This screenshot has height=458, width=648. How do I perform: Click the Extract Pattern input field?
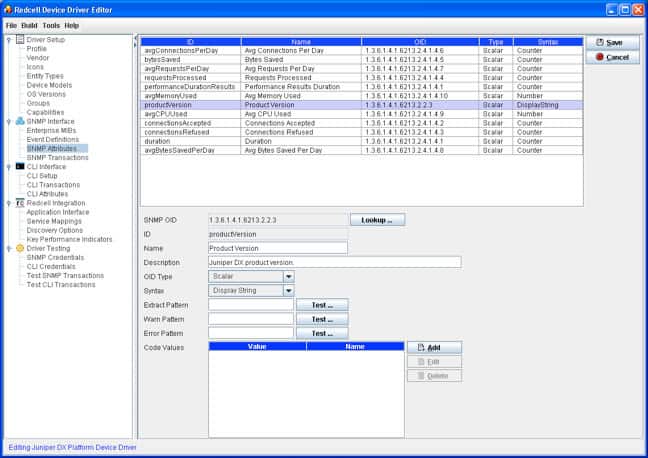click(x=251, y=305)
